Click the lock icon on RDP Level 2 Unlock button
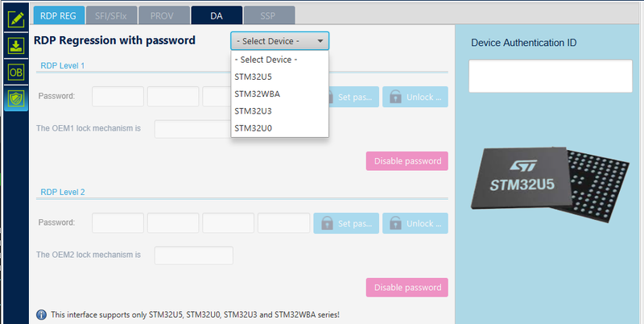 395,223
